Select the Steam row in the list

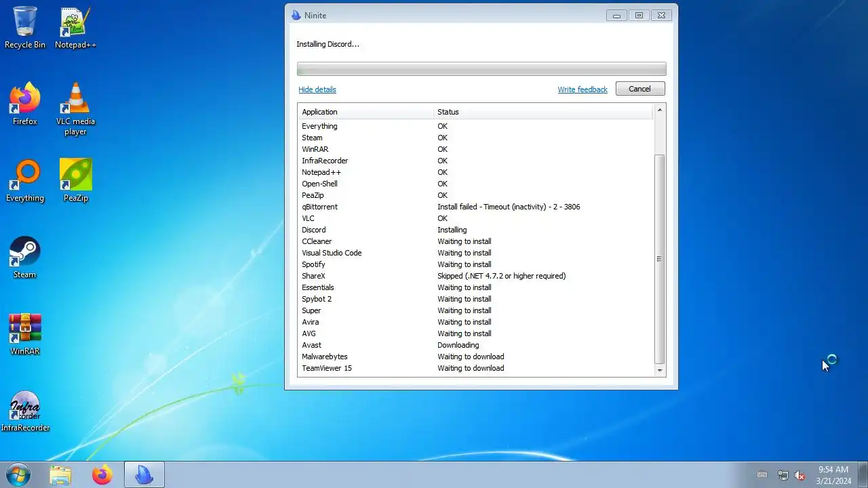coord(475,138)
